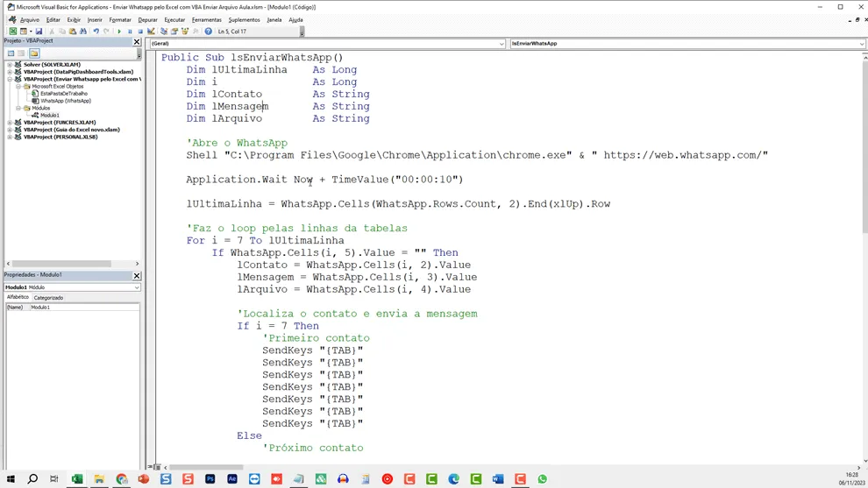
Task: Open the blue Help question mark icon
Action: 208,32
